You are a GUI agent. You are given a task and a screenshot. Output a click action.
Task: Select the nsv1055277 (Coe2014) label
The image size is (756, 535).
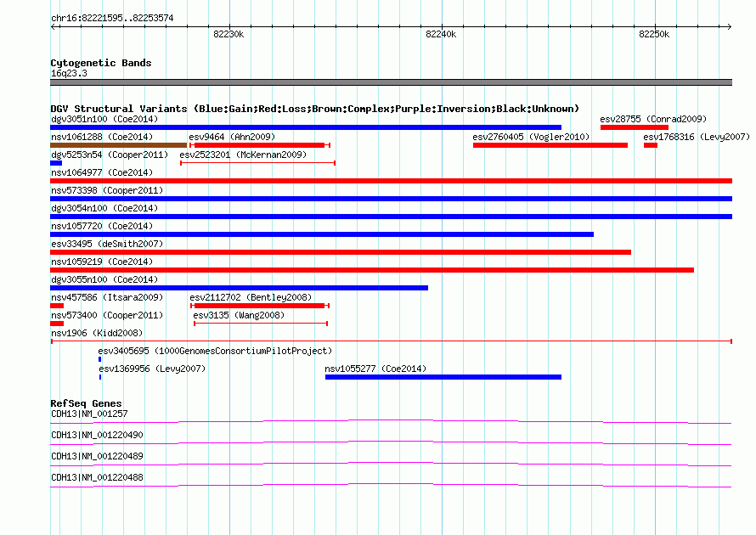point(375,369)
